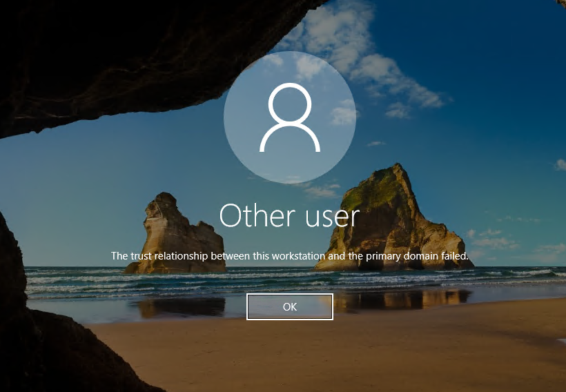The height and width of the screenshot is (392, 566).
Task: Select the 'Other user' account name
Action: point(290,217)
